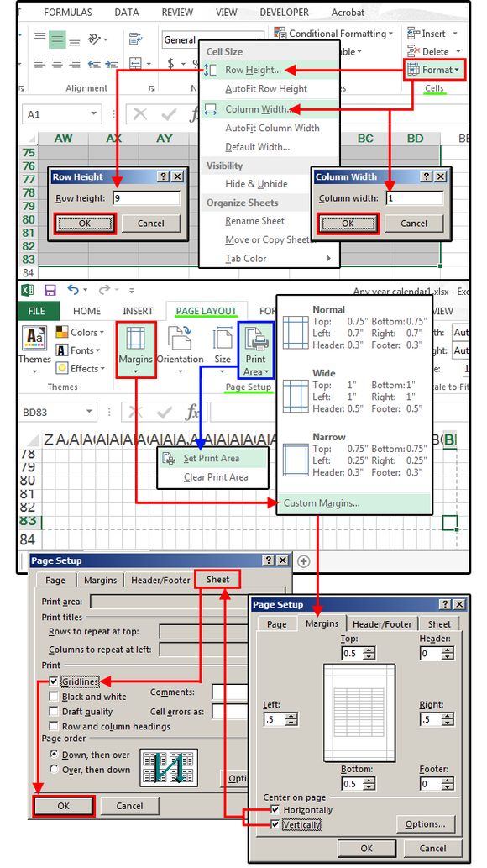Toggle the Vertically center checkbox
Image resolution: width=487 pixels, height=868 pixels.
click(x=275, y=825)
